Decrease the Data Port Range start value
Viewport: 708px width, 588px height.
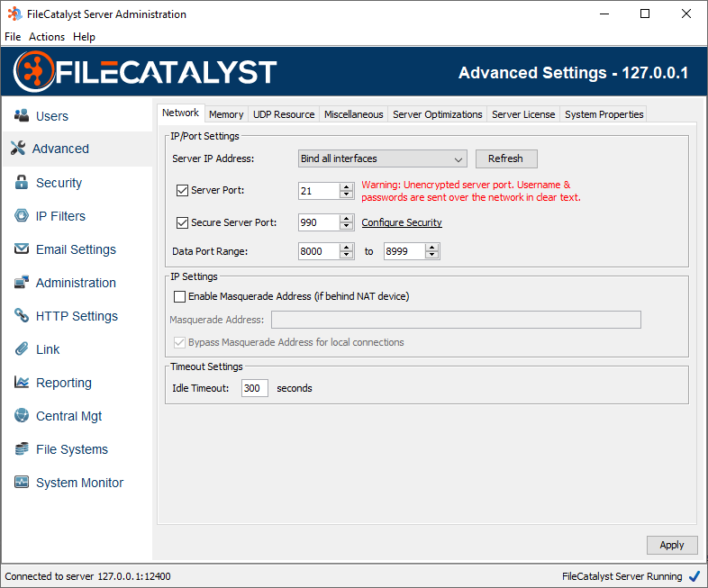tap(346, 255)
